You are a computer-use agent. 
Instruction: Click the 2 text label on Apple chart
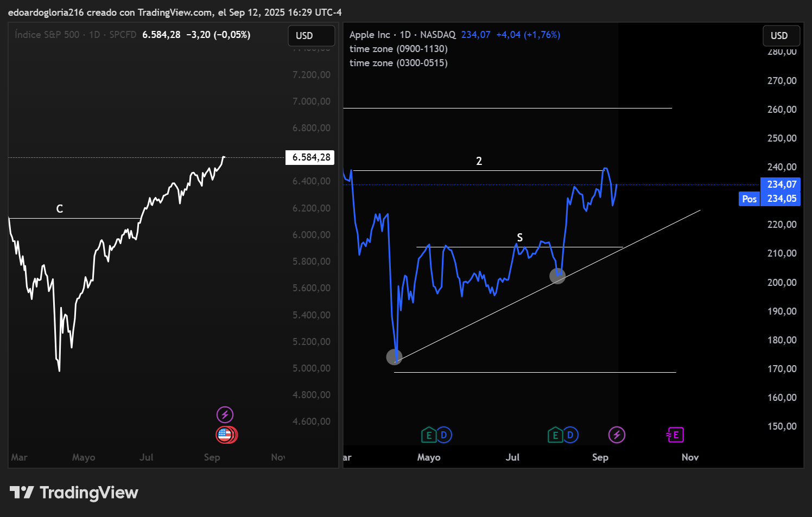[479, 161]
